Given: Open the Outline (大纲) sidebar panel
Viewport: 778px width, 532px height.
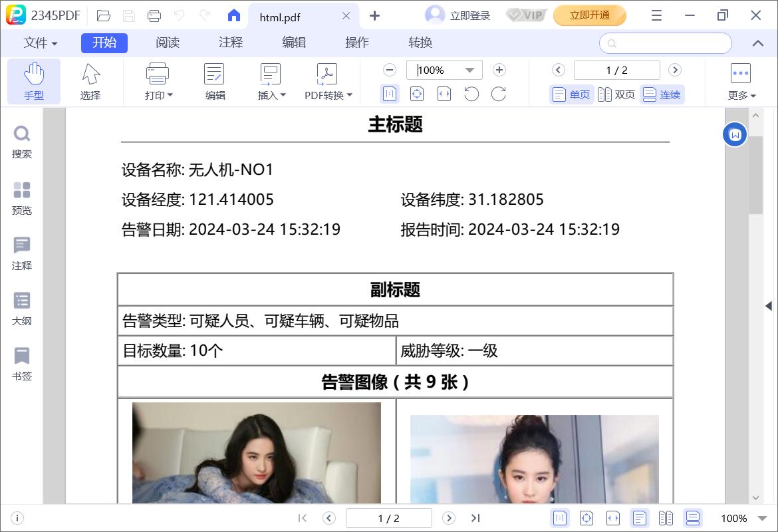Looking at the screenshot, I should point(22,309).
